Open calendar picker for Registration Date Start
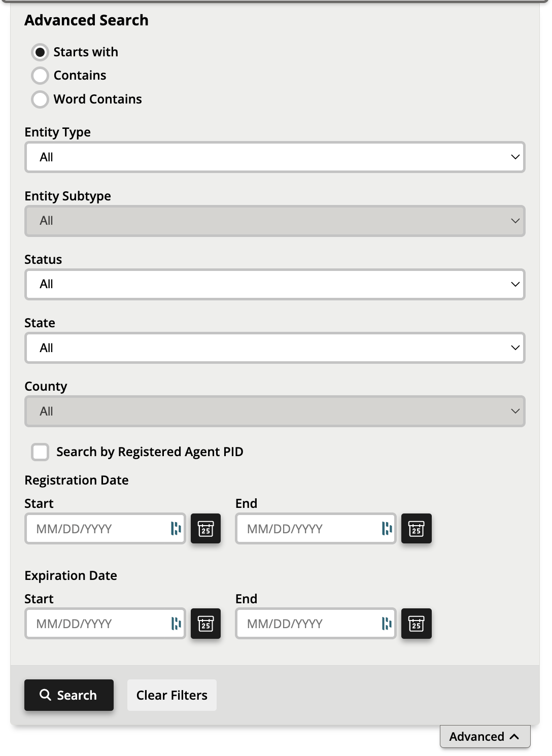Viewport: 552px width, 756px height. (205, 529)
